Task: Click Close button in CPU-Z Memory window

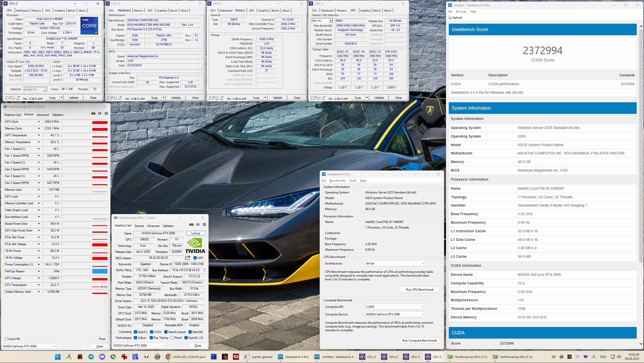Action: (297, 98)
